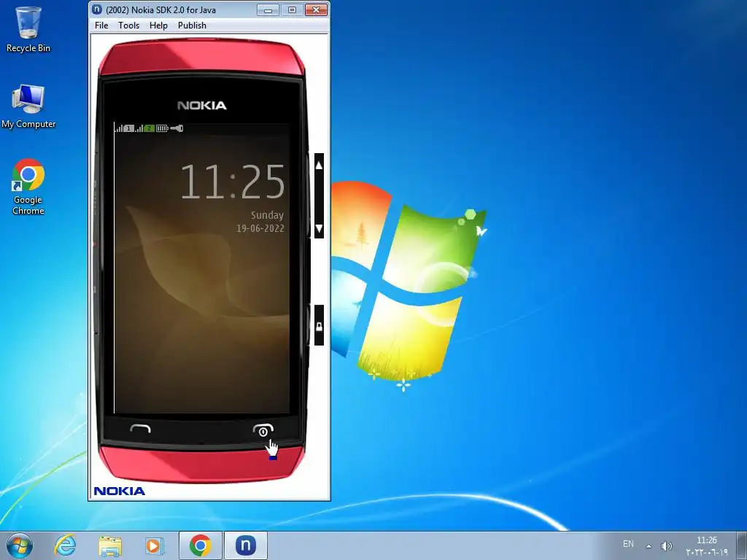Close the Nokia SDK window

click(x=316, y=10)
